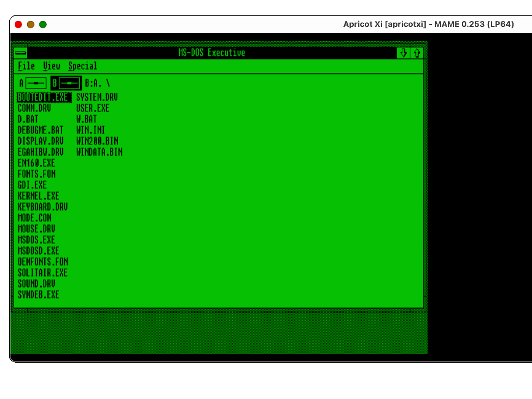Select the drive A disk icon
Screen dimensions: 532x399
point(36,83)
